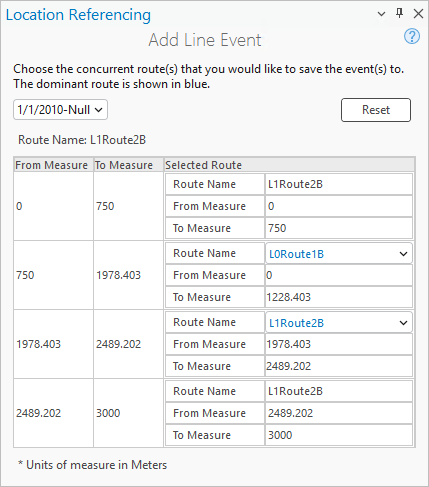Click the 1228.403 To Measure field
Image resolution: width=429 pixels, height=487 pixels.
tap(339, 297)
